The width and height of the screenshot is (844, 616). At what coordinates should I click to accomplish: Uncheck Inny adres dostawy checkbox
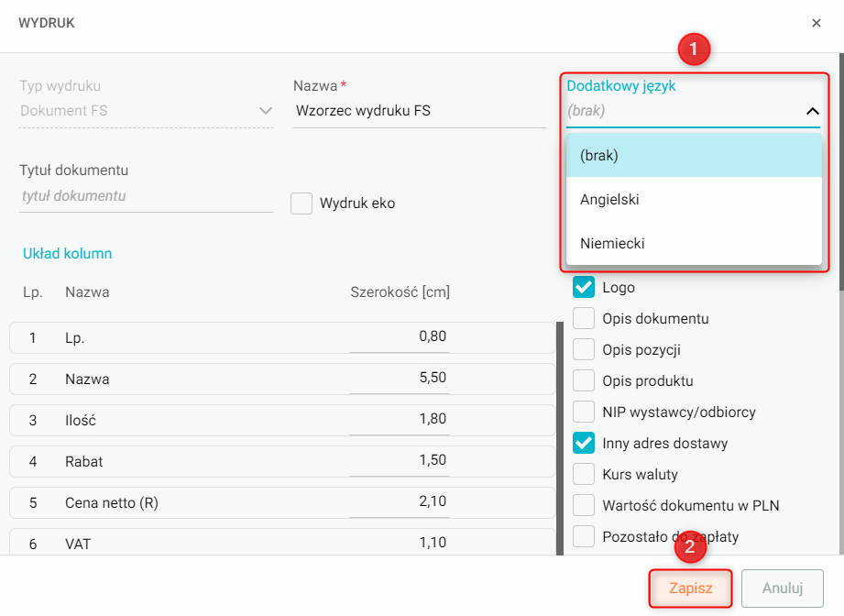pos(584,444)
